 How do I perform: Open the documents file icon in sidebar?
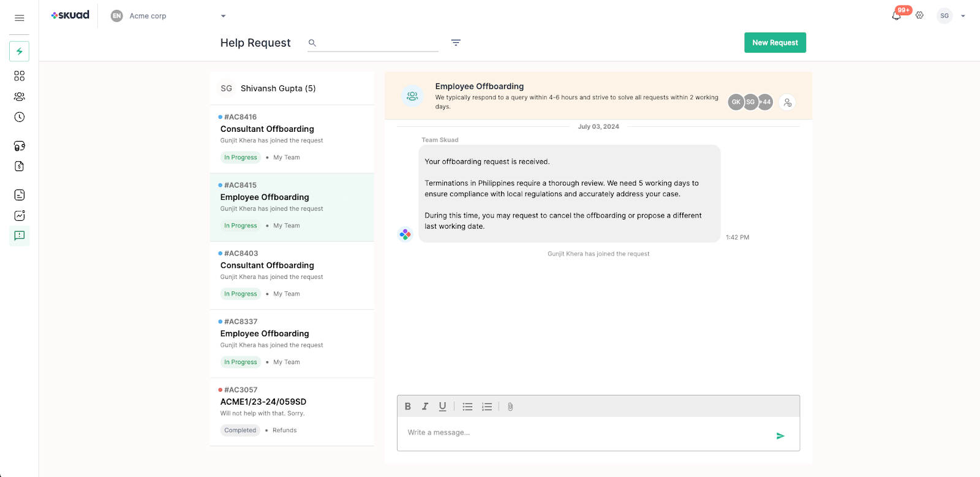tap(19, 195)
